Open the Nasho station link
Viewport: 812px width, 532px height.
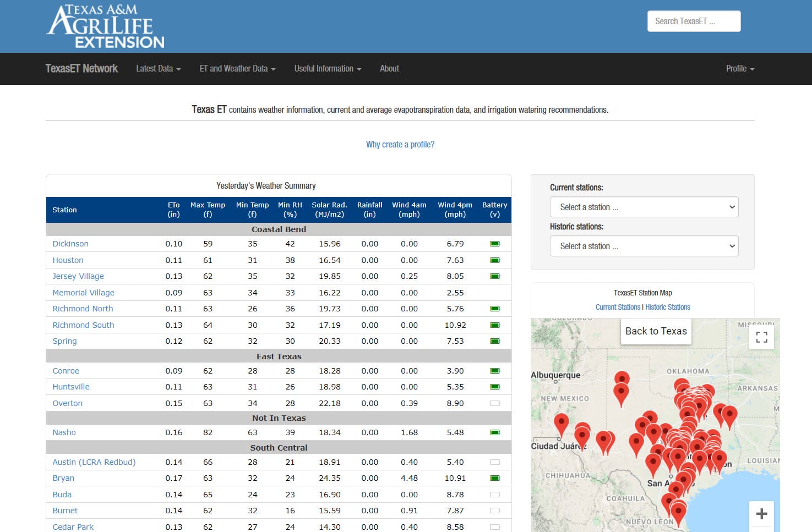pyautogui.click(x=64, y=432)
